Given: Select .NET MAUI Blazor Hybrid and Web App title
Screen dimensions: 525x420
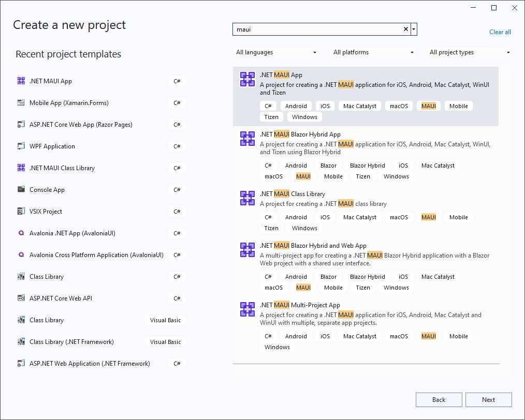Looking at the screenshot, I should pyautogui.click(x=313, y=246).
